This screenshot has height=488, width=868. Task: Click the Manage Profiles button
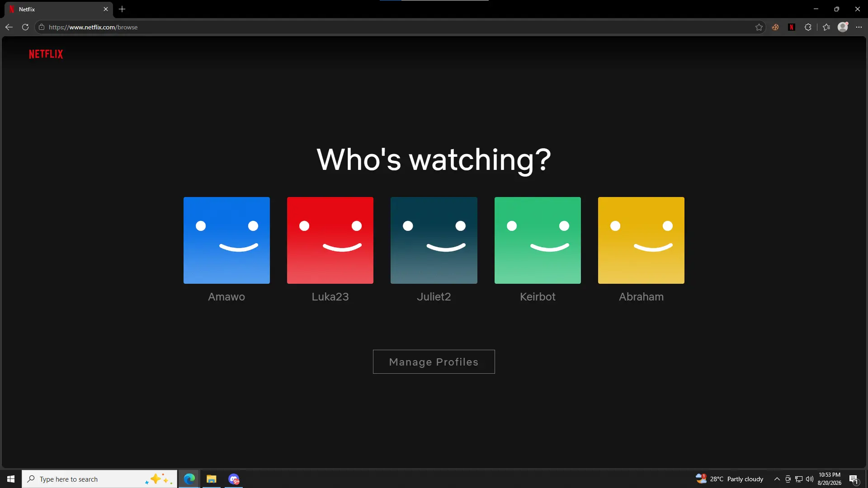[x=434, y=362]
